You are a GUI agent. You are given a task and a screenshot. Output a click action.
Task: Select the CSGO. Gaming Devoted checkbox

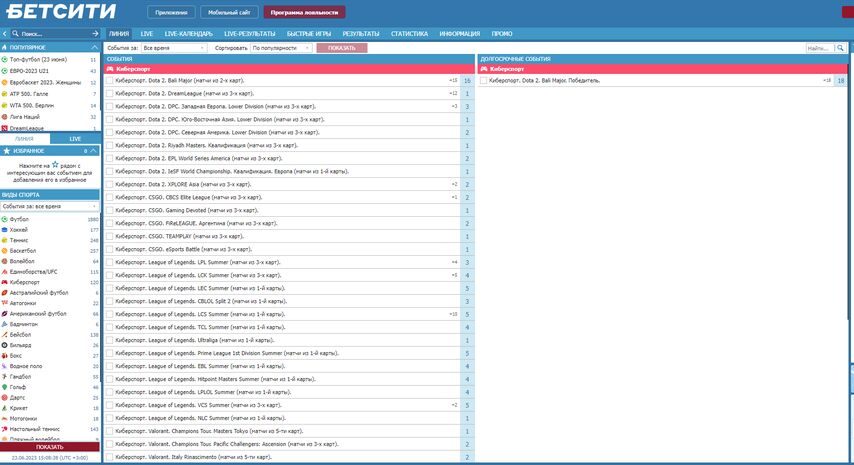109,210
